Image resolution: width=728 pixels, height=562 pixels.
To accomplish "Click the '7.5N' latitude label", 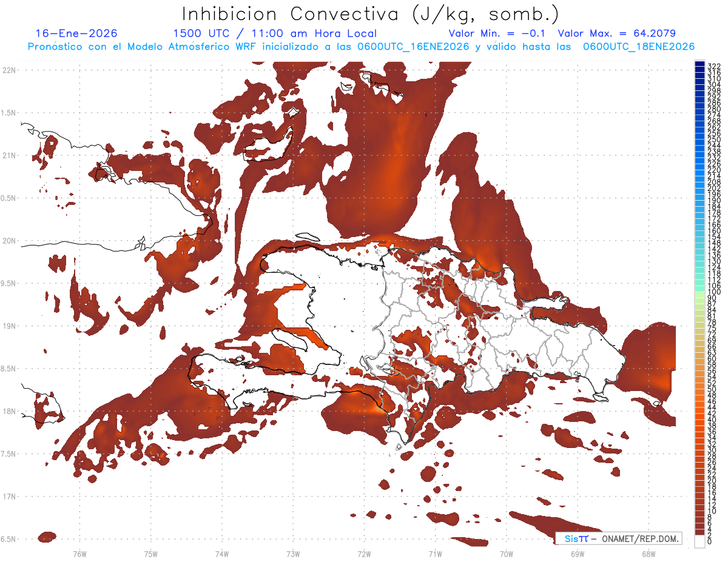I will [x=8, y=453].
